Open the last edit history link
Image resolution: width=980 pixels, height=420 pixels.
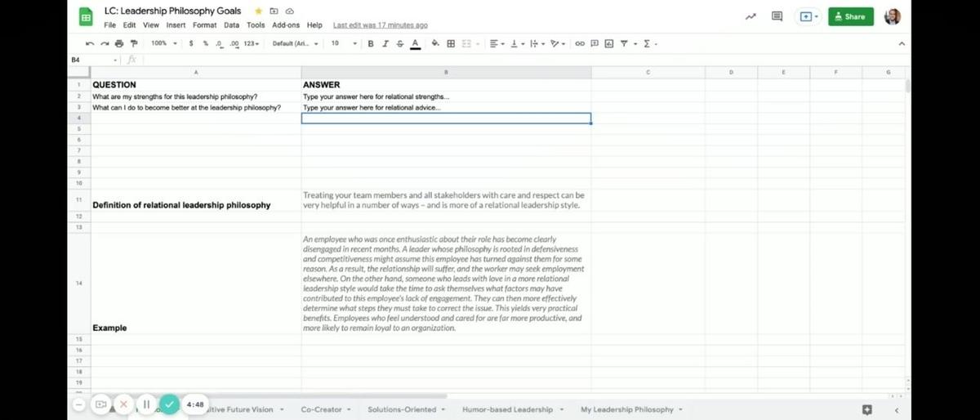[x=380, y=25]
